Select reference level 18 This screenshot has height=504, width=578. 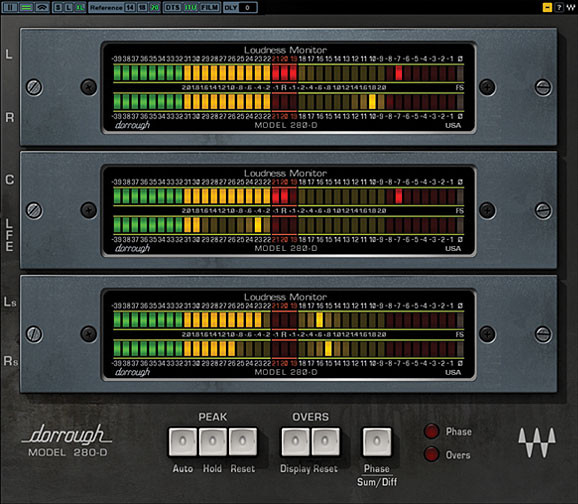pyautogui.click(x=142, y=7)
